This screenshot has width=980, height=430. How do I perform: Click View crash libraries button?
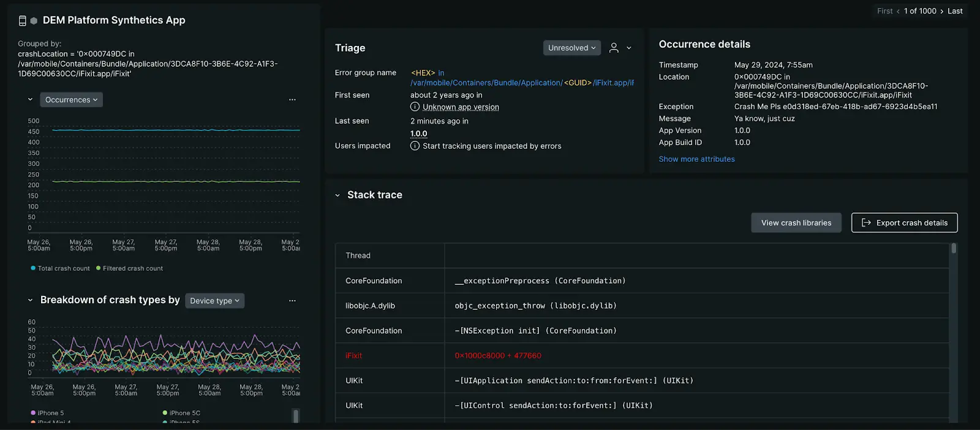pyautogui.click(x=796, y=223)
